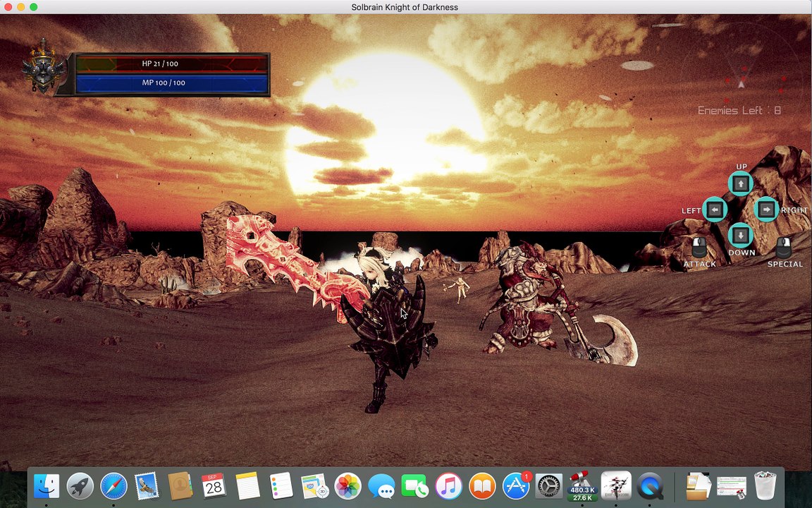This screenshot has width=812, height=508.
Task: Open QuickTime Player from the dock
Action: click(x=649, y=486)
